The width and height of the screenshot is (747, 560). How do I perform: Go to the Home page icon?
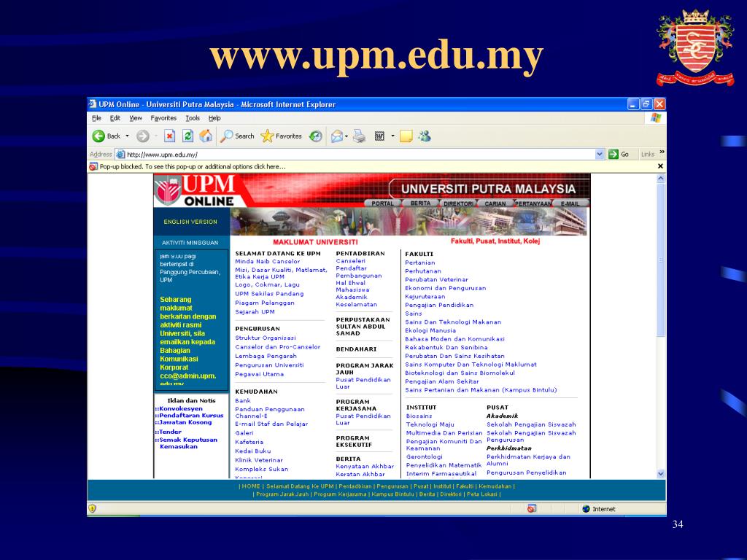tap(206, 136)
